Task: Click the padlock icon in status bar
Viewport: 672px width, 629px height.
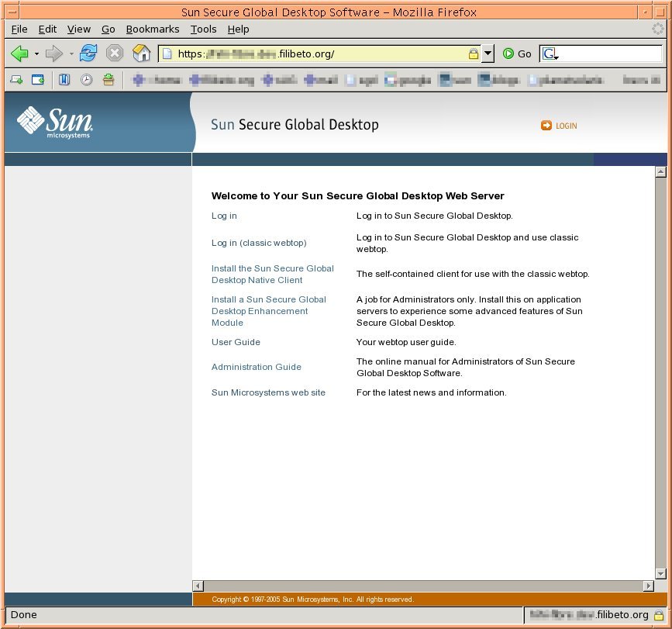Action: (x=658, y=615)
